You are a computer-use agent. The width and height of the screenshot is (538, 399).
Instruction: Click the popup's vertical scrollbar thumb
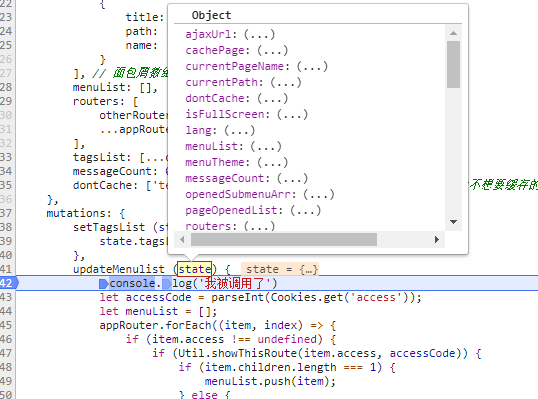coord(453,64)
